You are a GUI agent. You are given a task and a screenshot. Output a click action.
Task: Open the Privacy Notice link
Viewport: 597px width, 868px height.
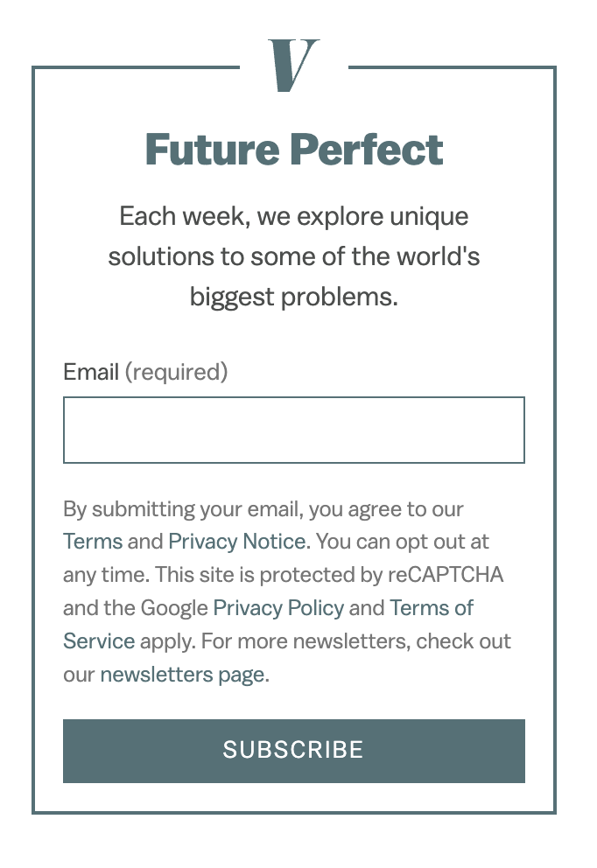(x=236, y=542)
